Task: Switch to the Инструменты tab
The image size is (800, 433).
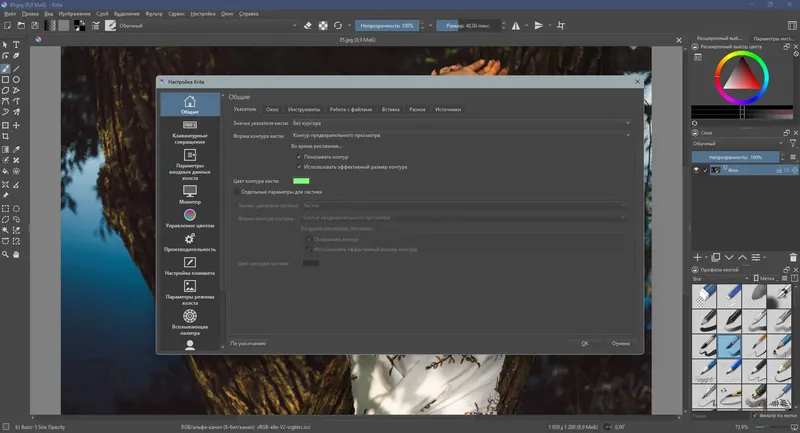Action: (303, 108)
